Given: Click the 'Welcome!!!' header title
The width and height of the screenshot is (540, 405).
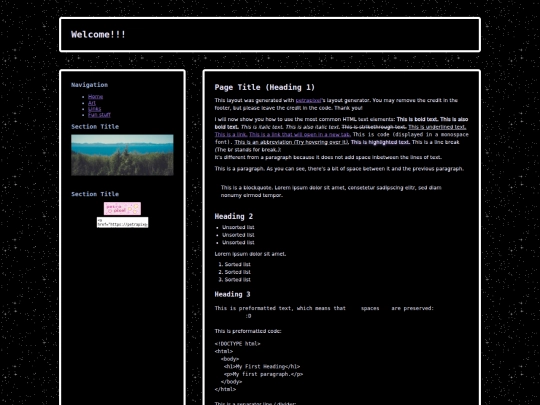Looking at the screenshot, I should point(98,35).
